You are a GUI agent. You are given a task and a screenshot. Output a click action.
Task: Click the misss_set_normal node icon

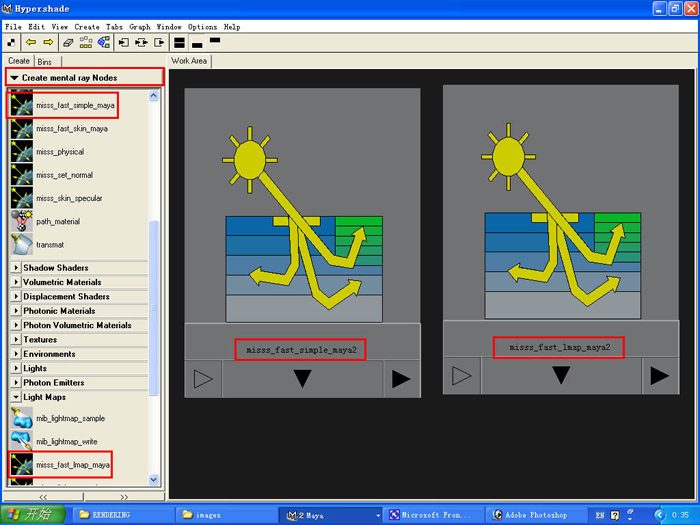pyautogui.click(x=21, y=175)
